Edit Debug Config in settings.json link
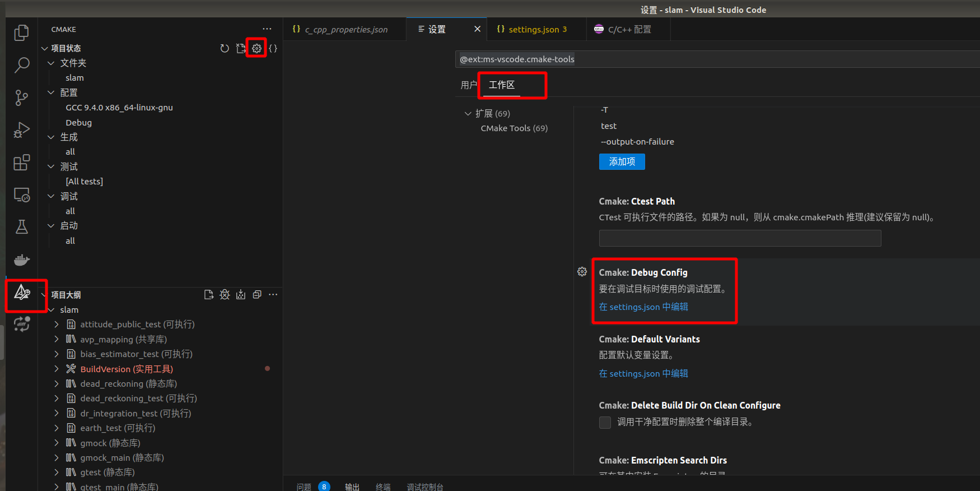 coord(643,307)
